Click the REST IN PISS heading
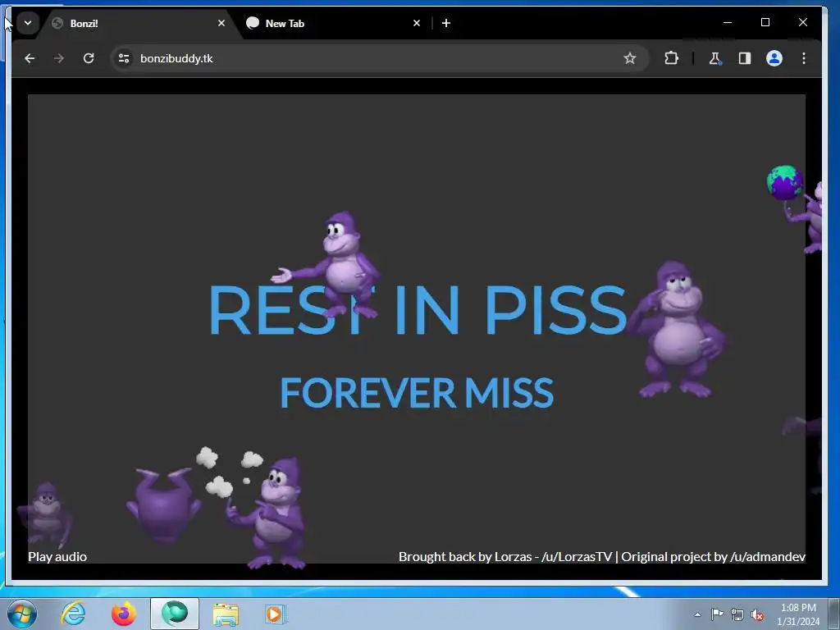This screenshot has width=840, height=630. [x=418, y=309]
